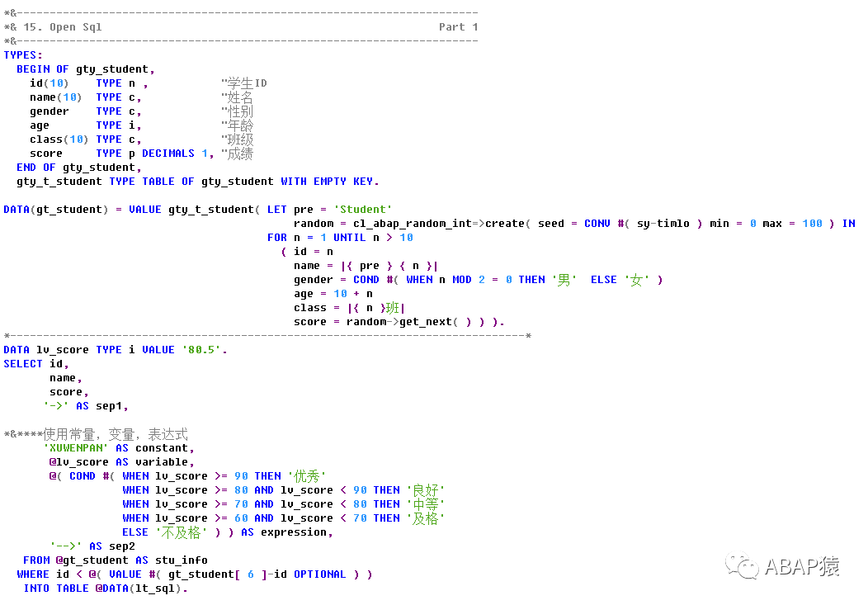Click the 'XUWENPAN' constant literal
Viewport: 868px width, 605px height.
pyautogui.click(x=76, y=448)
